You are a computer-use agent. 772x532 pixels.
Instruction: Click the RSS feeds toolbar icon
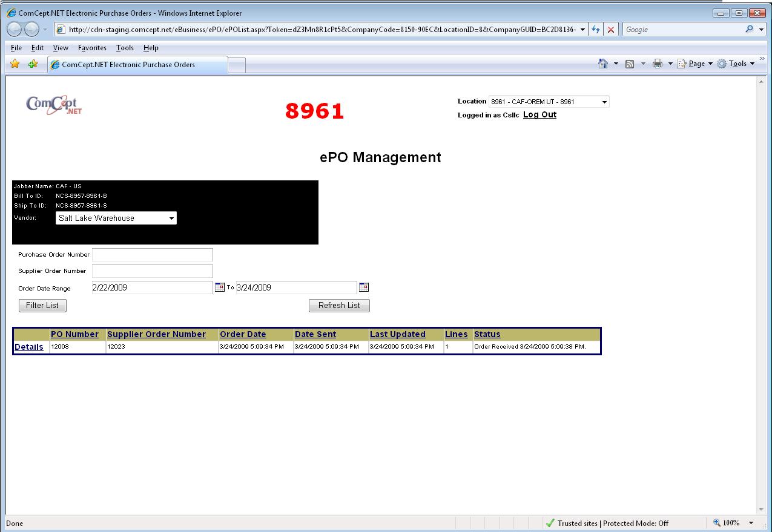coord(630,64)
